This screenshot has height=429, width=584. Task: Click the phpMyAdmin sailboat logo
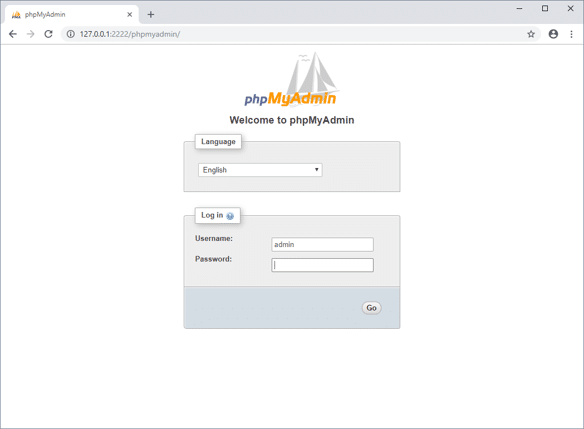pyautogui.click(x=291, y=79)
